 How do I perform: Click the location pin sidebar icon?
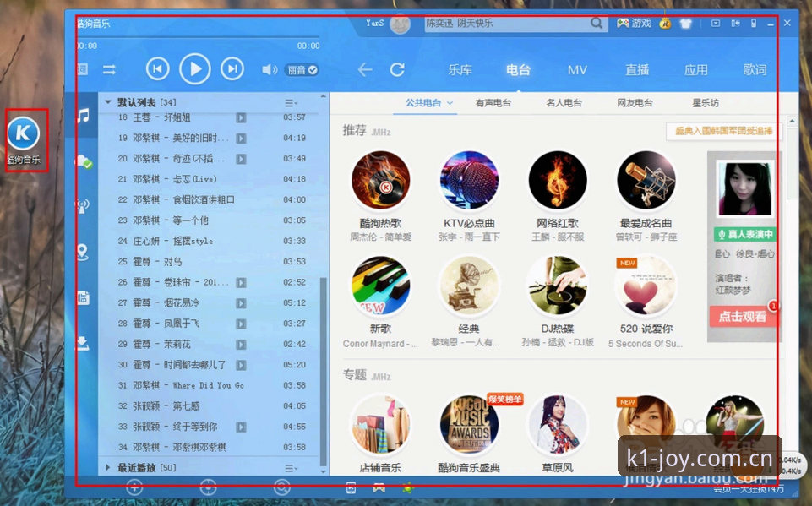[82, 253]
